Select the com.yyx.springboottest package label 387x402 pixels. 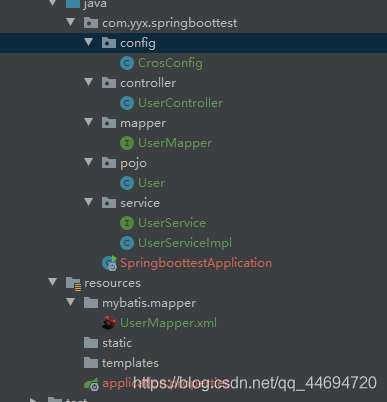170,23
